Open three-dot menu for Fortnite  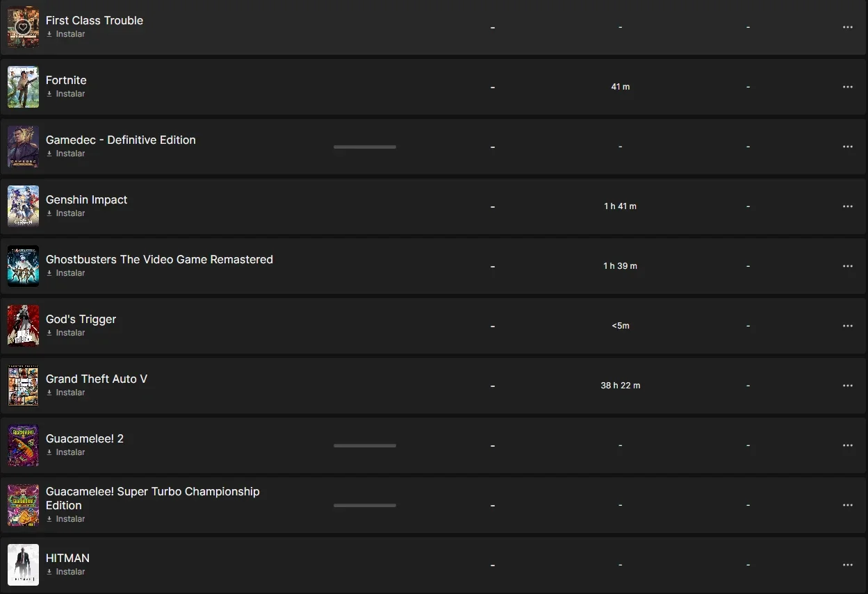[x=847, y=87]
